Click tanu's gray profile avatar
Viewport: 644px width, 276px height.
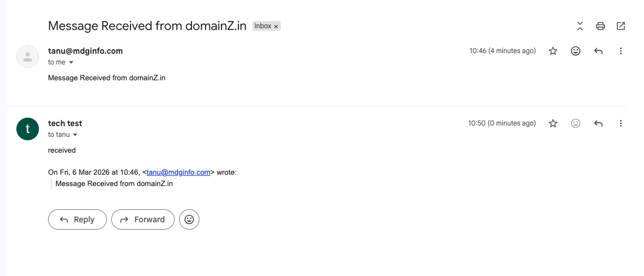tap(28, 57)
